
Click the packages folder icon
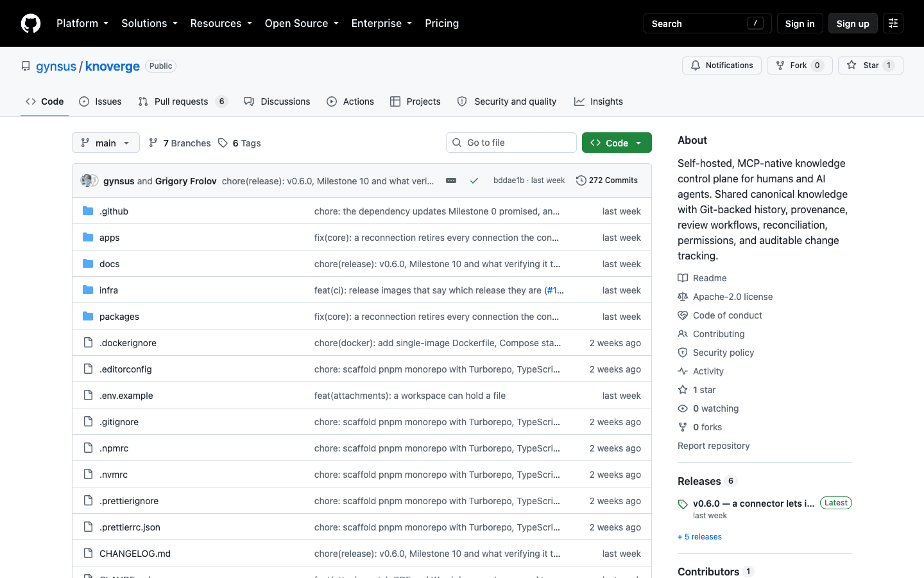(x=88, y=316)
